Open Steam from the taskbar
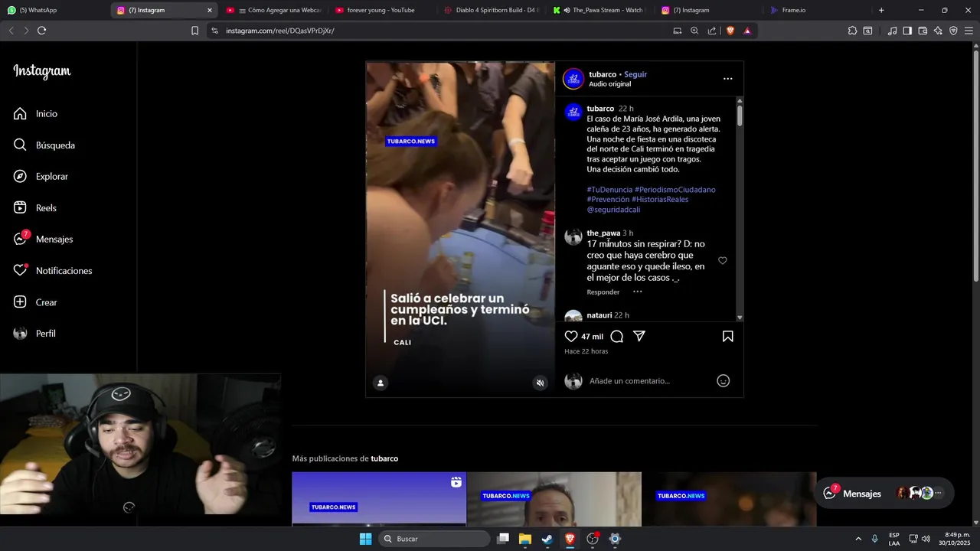This screenshot has height=551, width=980. [x=547, y=539]
